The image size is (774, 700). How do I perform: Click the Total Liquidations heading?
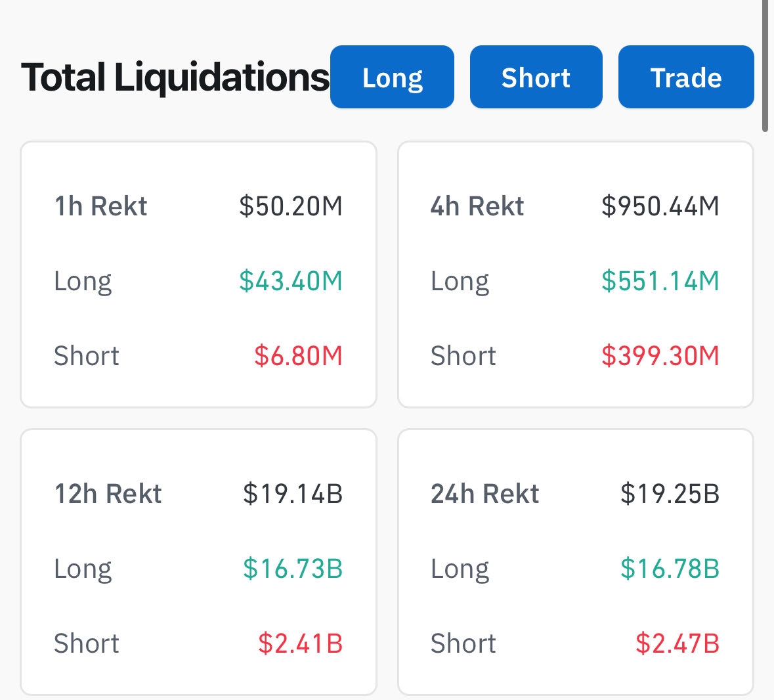coord(175,77)
